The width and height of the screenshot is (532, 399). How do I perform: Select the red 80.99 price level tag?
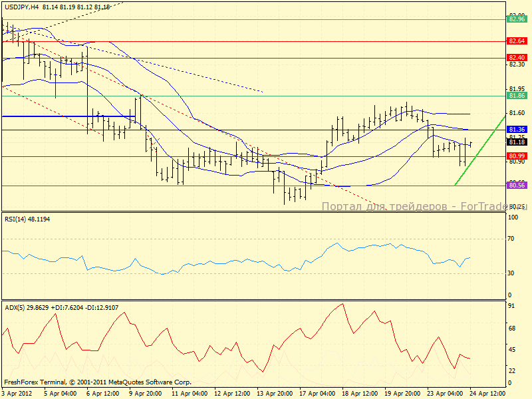(x=517, y=156)
